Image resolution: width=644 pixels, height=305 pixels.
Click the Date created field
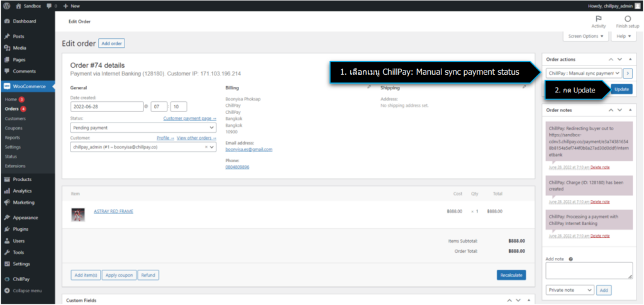(x=107, y=107)
